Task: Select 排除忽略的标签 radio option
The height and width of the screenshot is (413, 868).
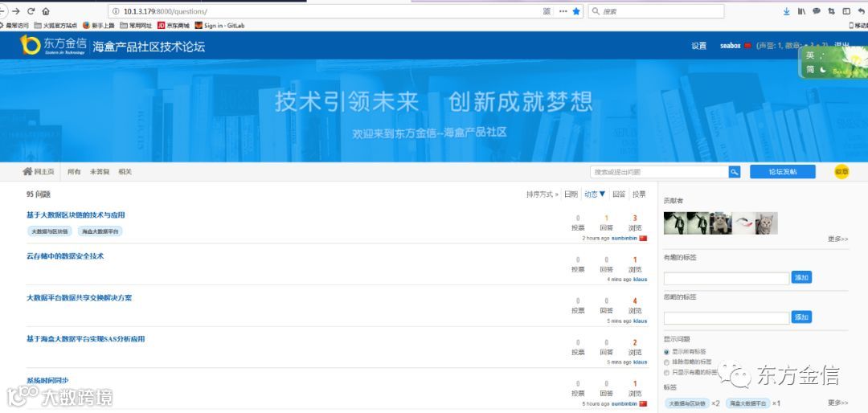Action: (x=666, y=362)
